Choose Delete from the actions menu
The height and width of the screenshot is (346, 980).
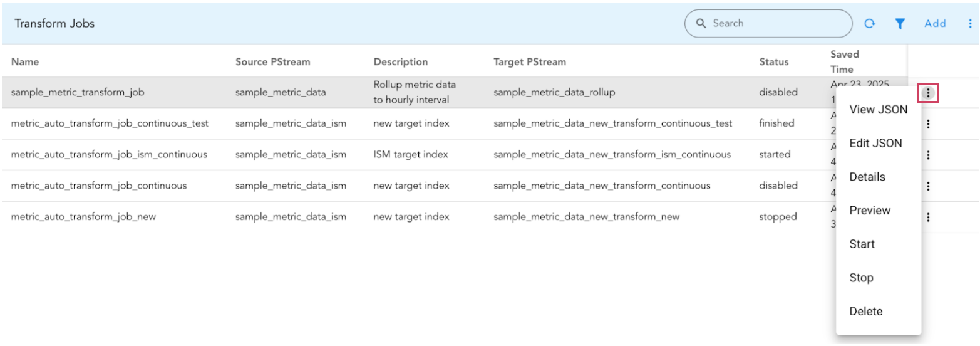pos(865,312)
